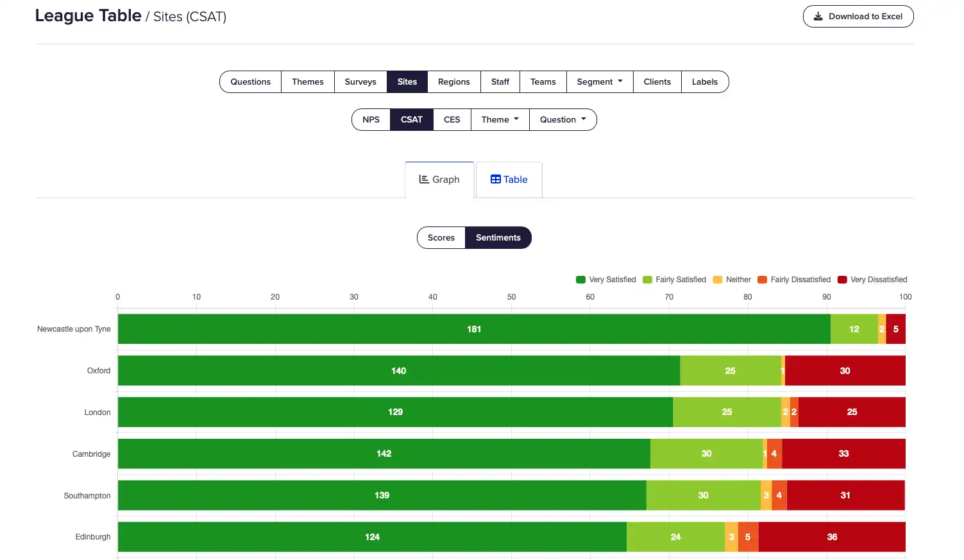Switch to the Regions tab
The height and width of the screenshot is (560, 964).
[x=453, y=82]
